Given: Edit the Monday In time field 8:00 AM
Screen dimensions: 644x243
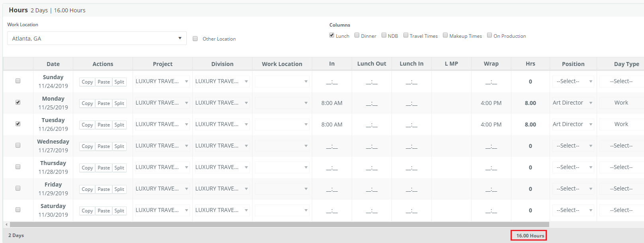Looking at the screenshot, I should [332, 103].
